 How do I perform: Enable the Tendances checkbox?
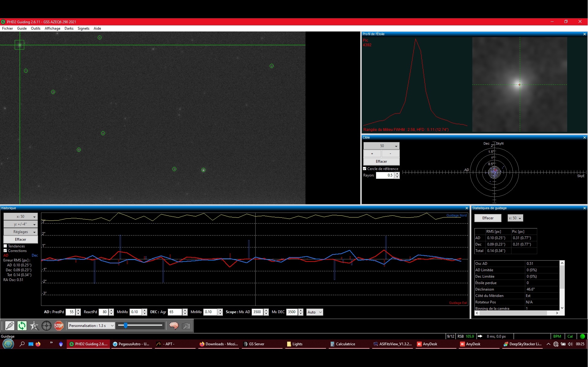click(x=5, y=246)
